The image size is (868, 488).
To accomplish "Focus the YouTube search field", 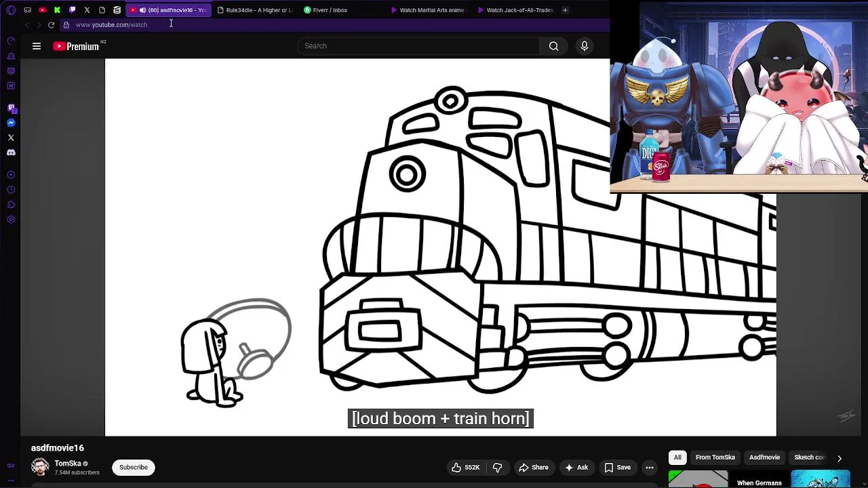I will (x=418, y=46).
